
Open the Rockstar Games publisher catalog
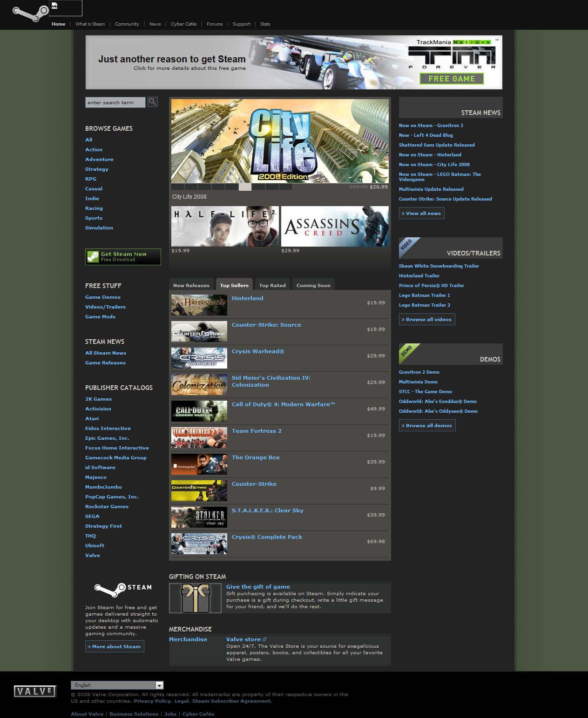[107, 506]
